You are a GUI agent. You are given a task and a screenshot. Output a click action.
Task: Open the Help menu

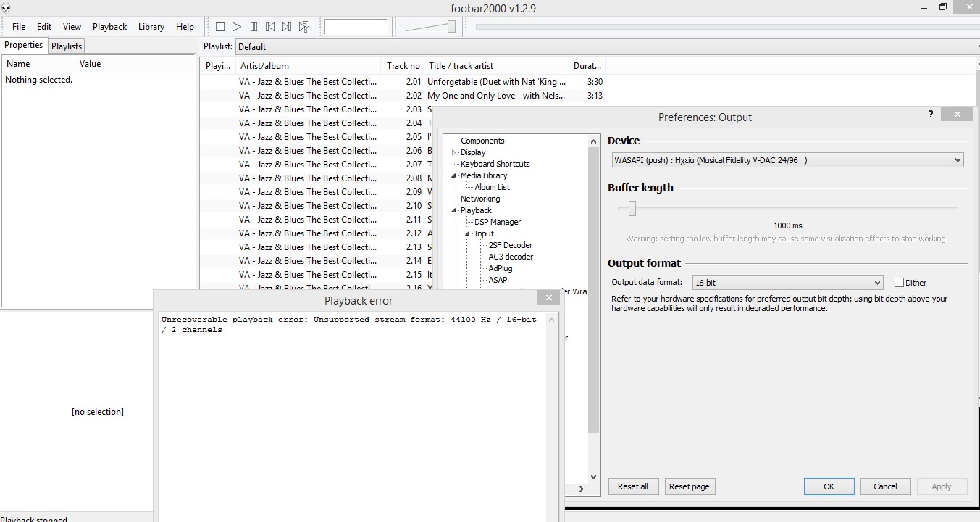click(185, 27)
